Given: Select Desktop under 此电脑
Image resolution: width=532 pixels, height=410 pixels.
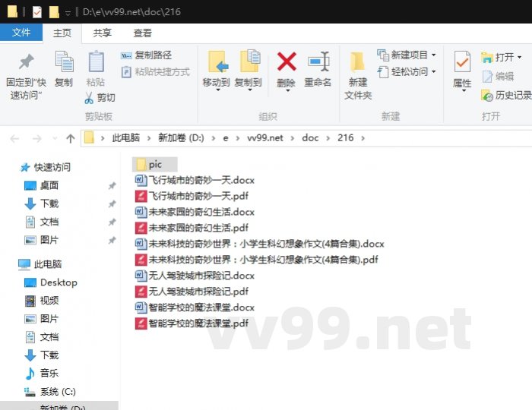Looking at the screenshot, I should [x=59, y=282].
